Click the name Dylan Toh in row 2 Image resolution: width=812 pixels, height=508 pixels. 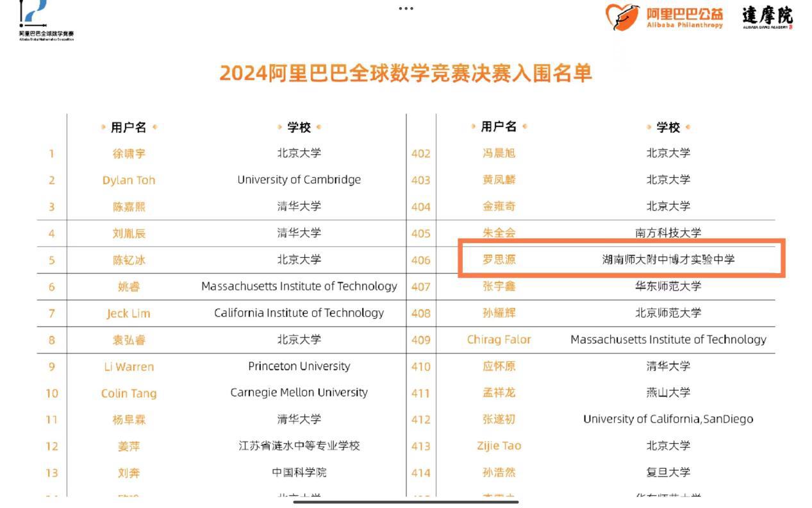coord(128,180)
